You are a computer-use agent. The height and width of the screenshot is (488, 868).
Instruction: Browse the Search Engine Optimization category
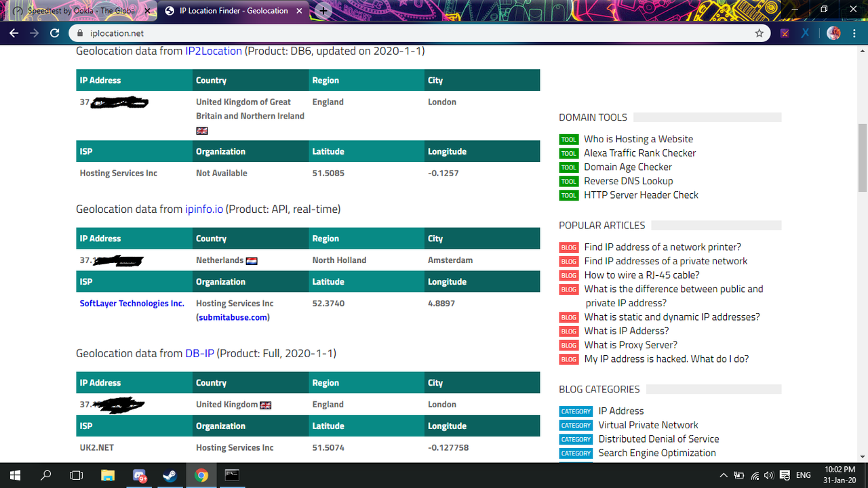[x=657, y=453]
